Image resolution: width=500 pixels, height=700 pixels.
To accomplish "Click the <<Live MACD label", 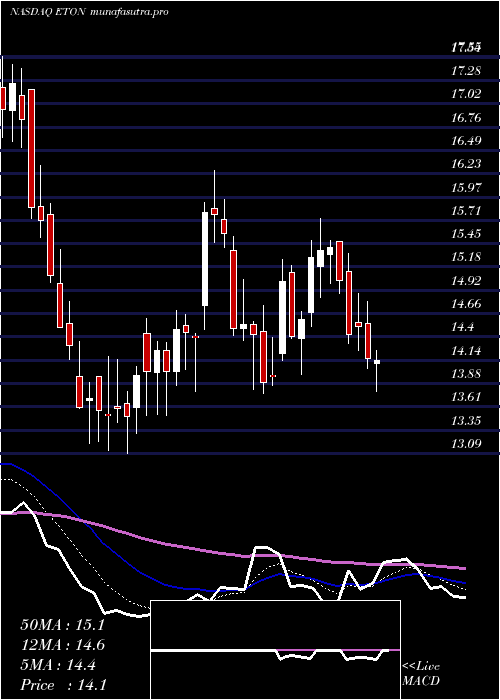I will [421, 674].
